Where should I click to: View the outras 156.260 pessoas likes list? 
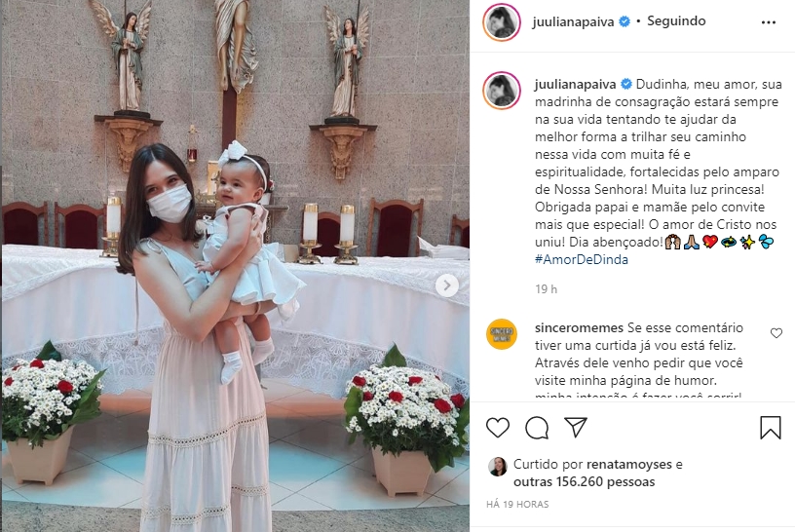pos(585,481)
